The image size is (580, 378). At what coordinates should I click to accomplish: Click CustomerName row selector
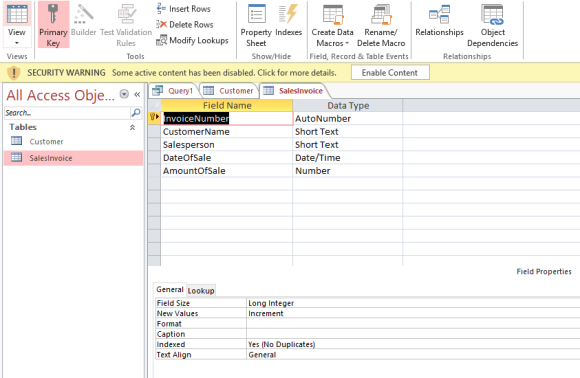[154, 132]
